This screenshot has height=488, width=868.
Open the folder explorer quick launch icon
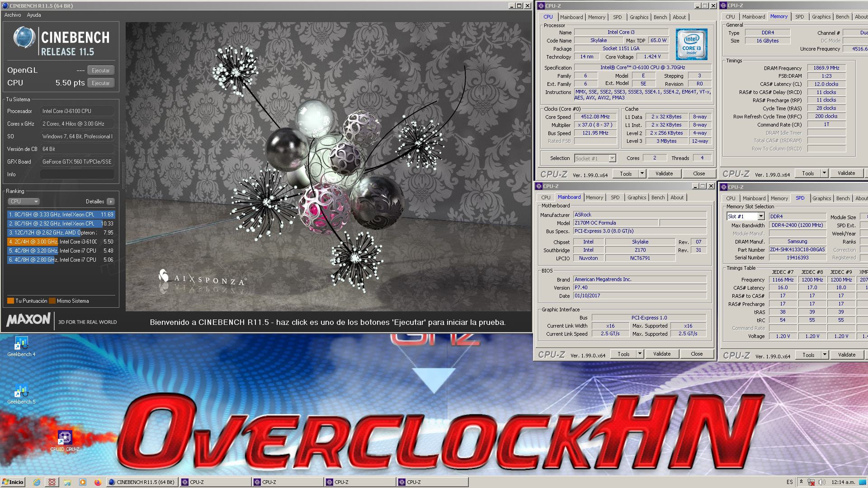pyautogui.click(x=67, y=482)
